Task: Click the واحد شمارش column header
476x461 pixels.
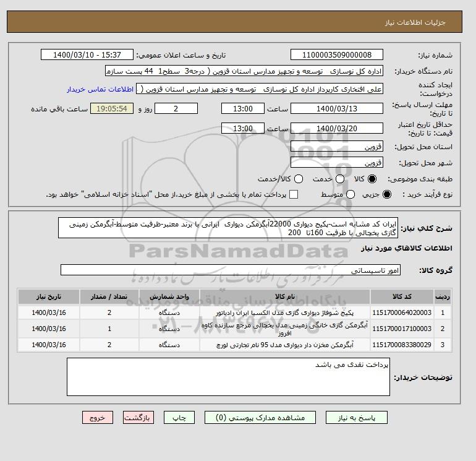Action: (169, 296)
